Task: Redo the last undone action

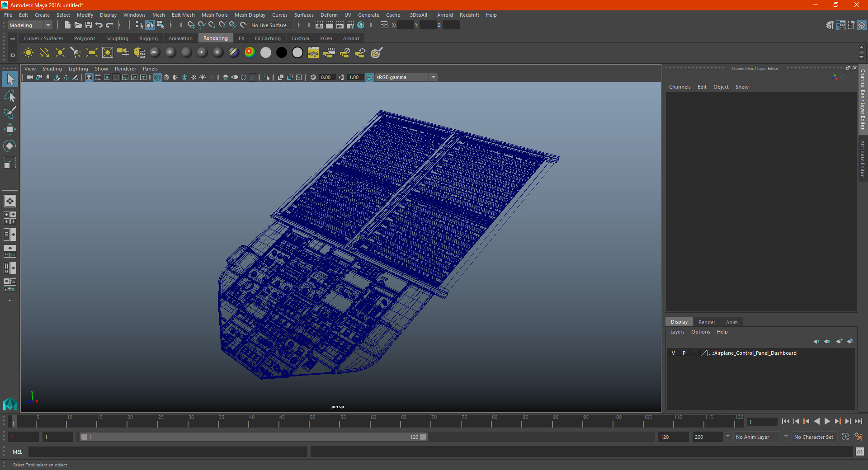Action: [109, 25]
